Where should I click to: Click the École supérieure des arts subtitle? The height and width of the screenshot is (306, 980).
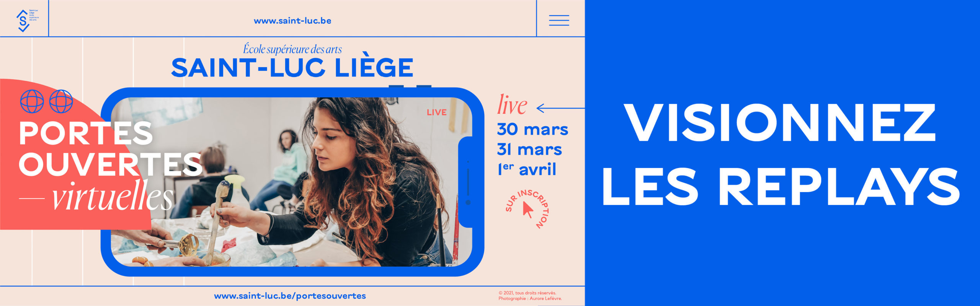click(x=292, y=49)
